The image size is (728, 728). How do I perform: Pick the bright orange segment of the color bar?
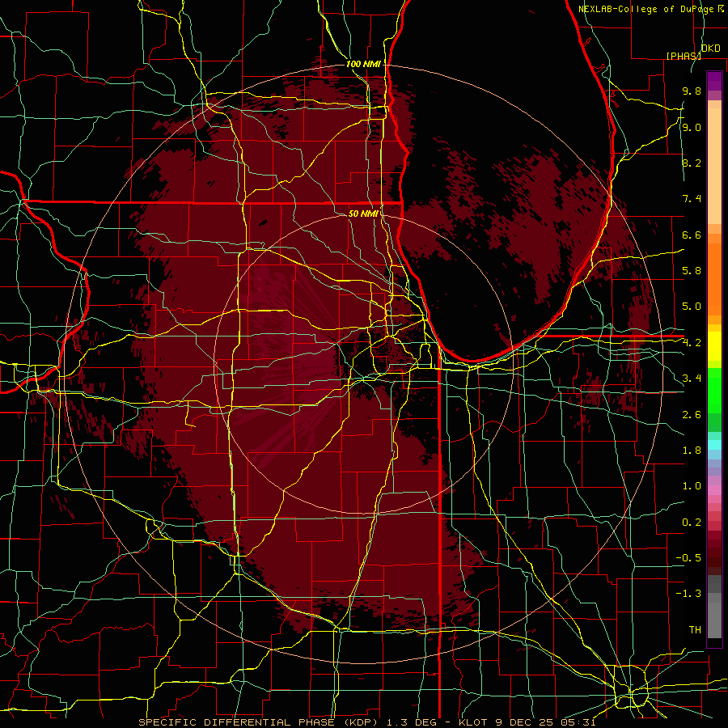coord(714,280)
